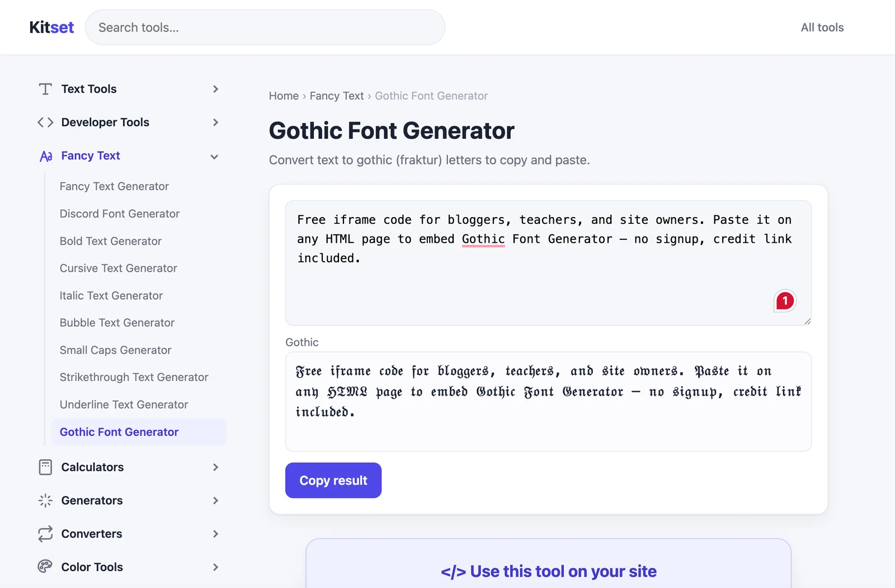The image size is (895, 588).
Task: Expand the Calculators chevron arrow
Action: tap(215, 467)
